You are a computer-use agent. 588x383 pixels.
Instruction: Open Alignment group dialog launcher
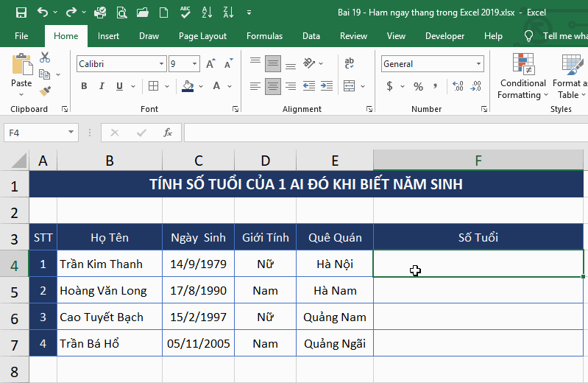point(369,109)
